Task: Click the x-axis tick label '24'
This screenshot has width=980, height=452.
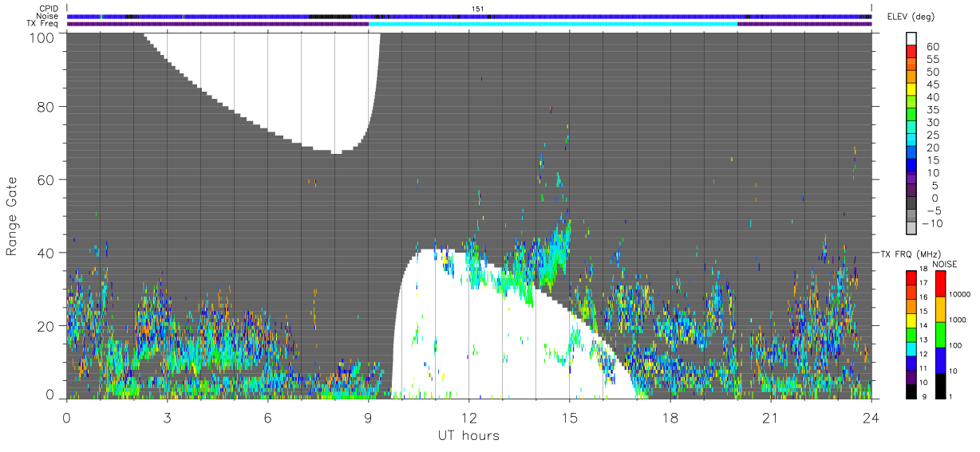Action: pos(871,418)
